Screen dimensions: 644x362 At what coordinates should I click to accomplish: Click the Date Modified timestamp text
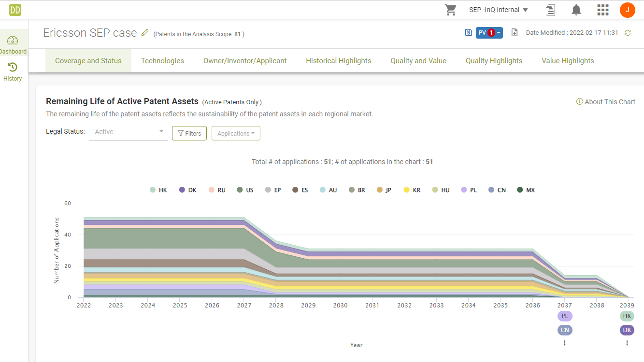[572, 33]
